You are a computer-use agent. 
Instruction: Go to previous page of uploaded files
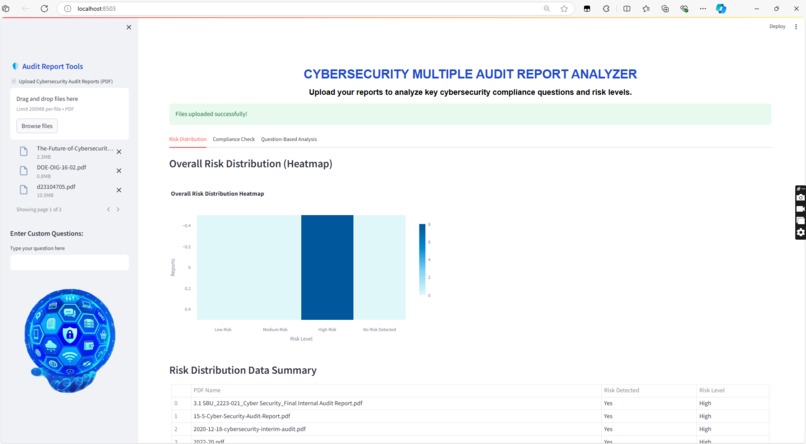pos(108,209)
